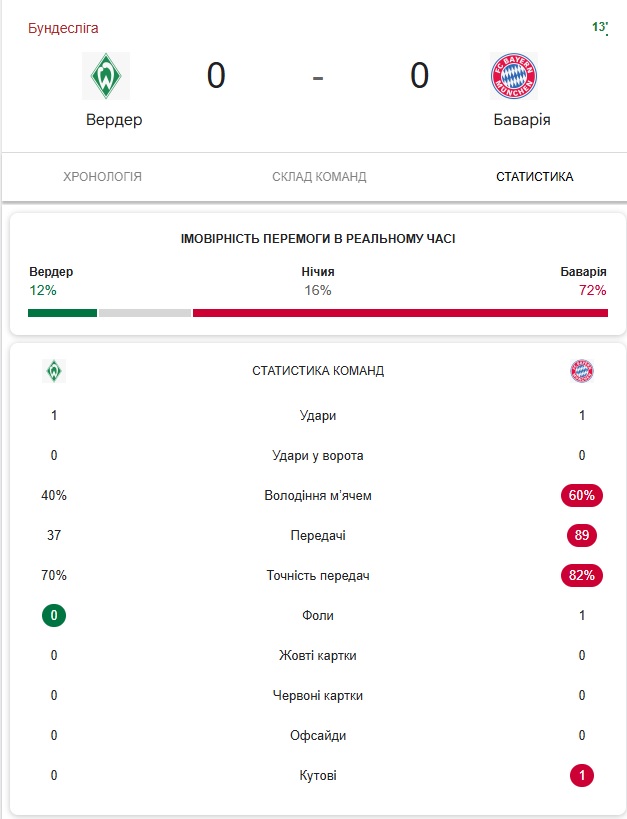Click the large Bayern Munich crest
This screenshot has width=627, height=819.
[514, 76]
